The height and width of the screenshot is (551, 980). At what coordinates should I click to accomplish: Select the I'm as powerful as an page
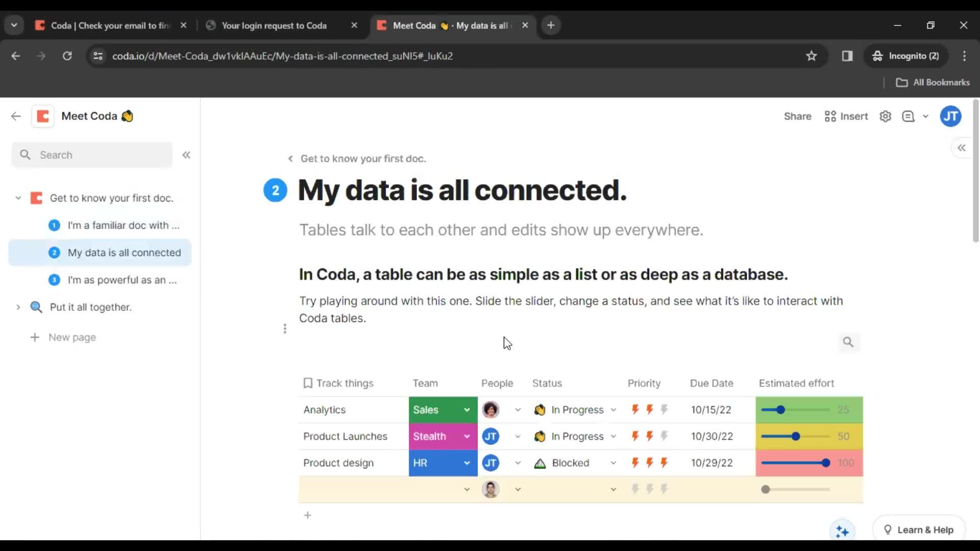122,280
